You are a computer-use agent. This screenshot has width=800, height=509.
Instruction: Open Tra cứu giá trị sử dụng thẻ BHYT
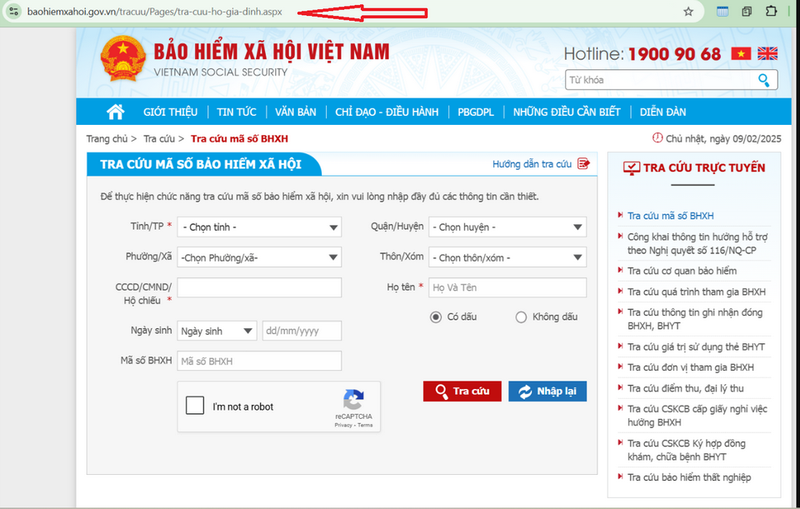coord(696,347)
